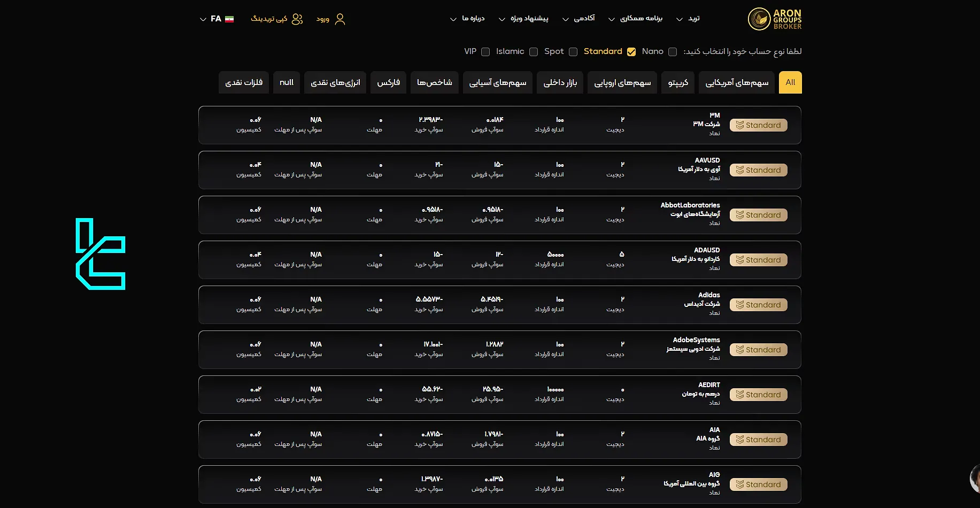Click the ورود login link
This screenshot has width=980, height=508.
point(322,19)
